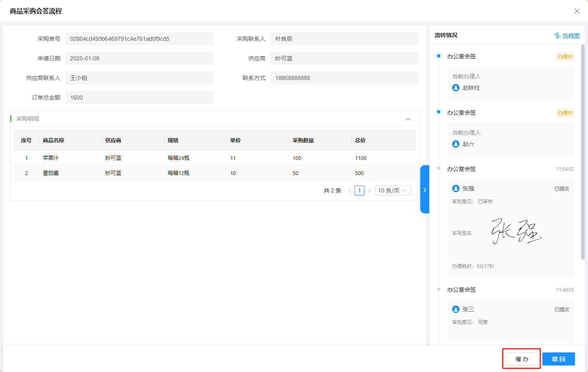Go to the previous page arrow
588x372 pixels.
[350, 191]
